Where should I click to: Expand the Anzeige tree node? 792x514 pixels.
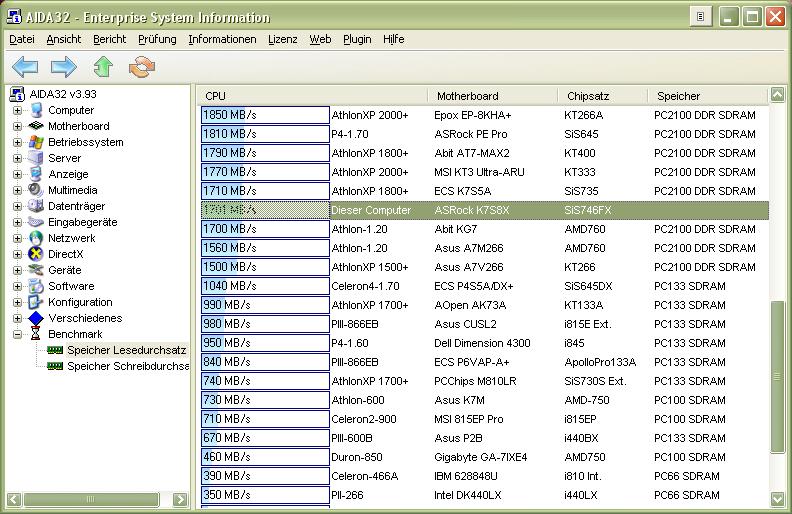[x=18, y=174]
